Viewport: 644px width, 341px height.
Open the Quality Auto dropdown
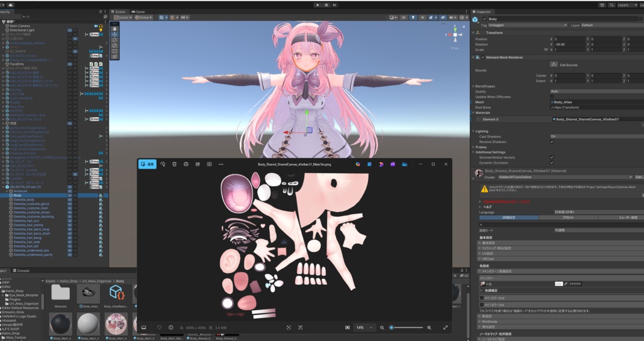point(597,92)
